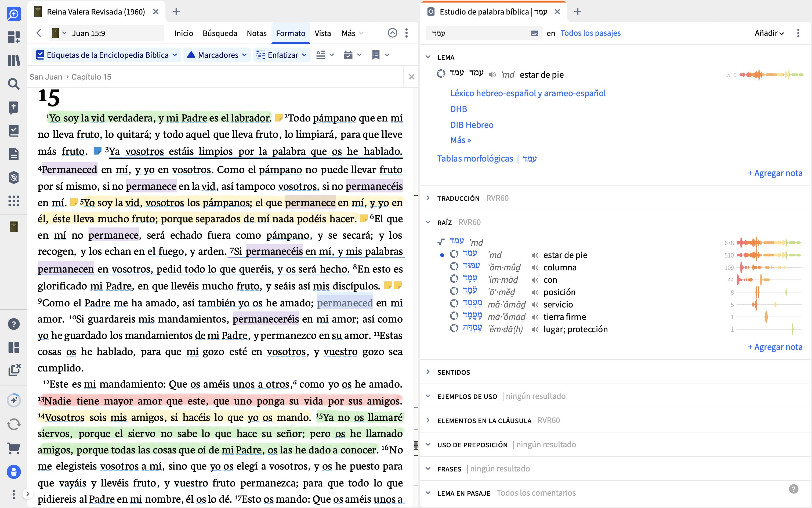
Task: Open the Más menu dropdown
Action: [x=352, y=33]
